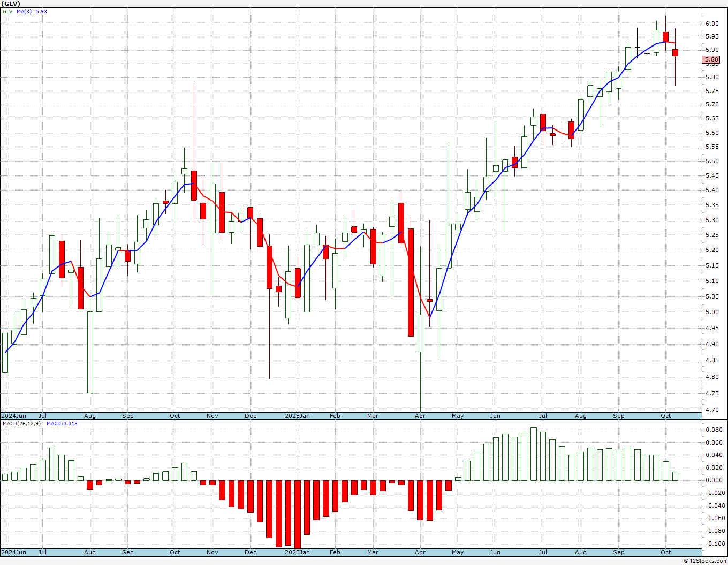Image resolution: width=728 pixels, height=565 pixels.
Task: Select the 5.40 price axis label
Action: (x=712, y=190)
